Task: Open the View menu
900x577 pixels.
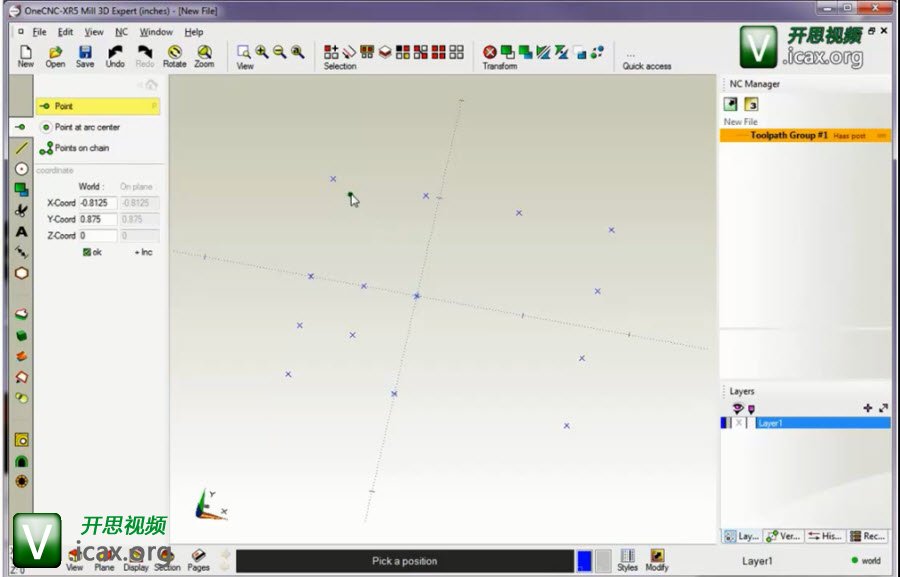Action: (x=94, y=32)
